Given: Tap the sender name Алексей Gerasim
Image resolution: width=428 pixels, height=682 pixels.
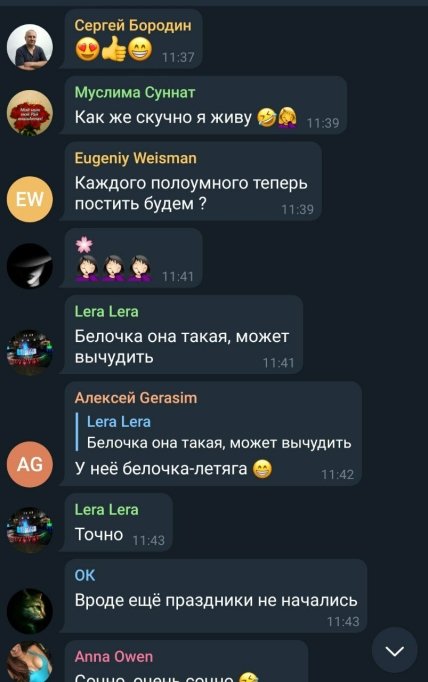Looking at the screenshot, I should click(136, 398).
